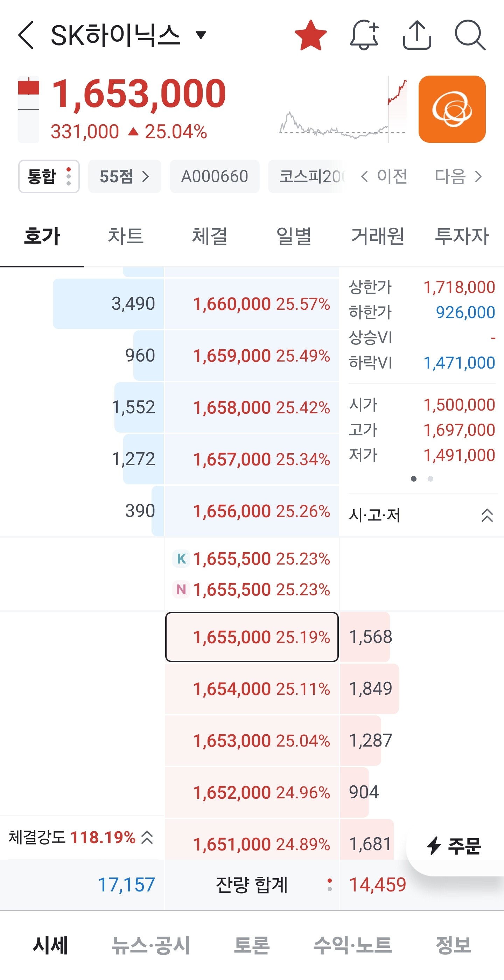The width and height of the screenshot is (504, 980).
Task: Add a price alert with bell icon
Action: click(x=364, y=35)
